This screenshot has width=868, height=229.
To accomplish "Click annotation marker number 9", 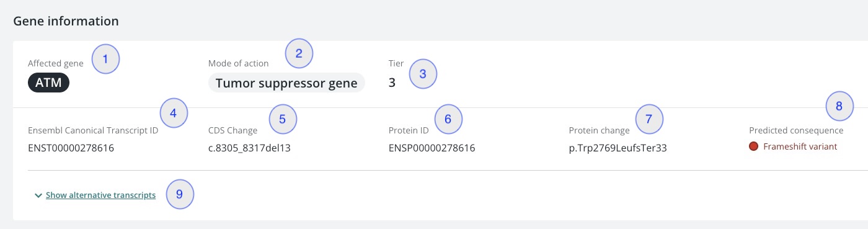I will (x=180, y=194).
